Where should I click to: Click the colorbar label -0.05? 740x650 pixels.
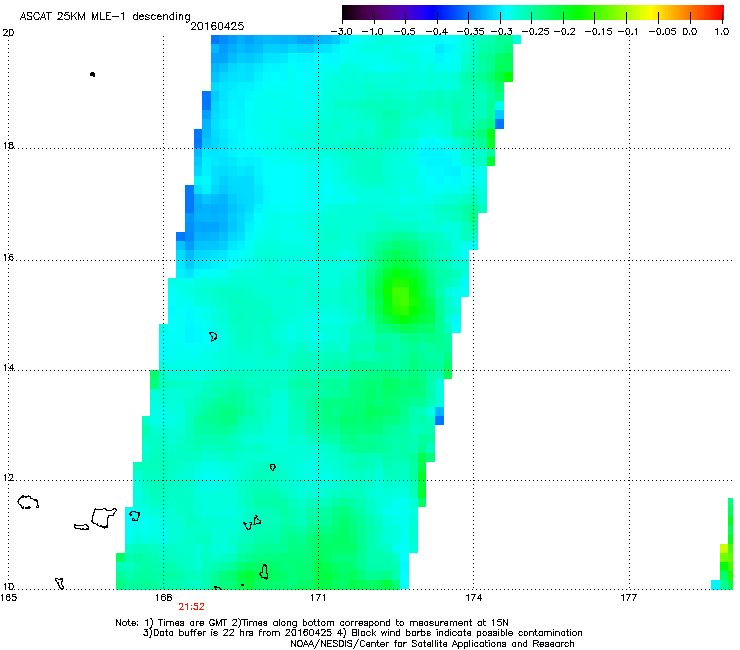click(x=663, y=32)
